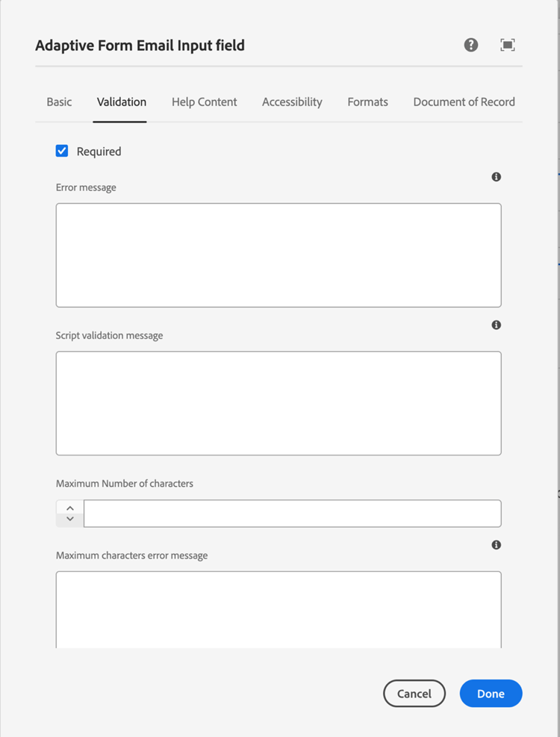Click inside Script validation message box
560x737 pixels.
[x=279, y=402]
